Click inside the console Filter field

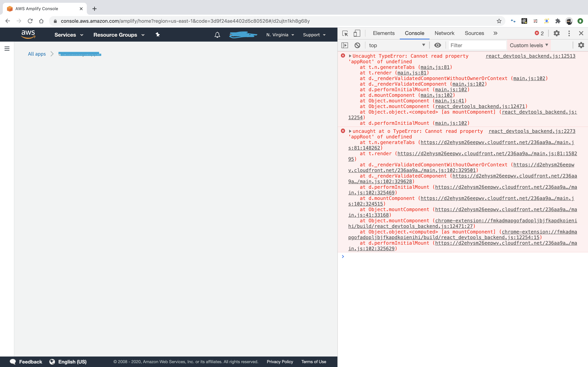[476, 45]
